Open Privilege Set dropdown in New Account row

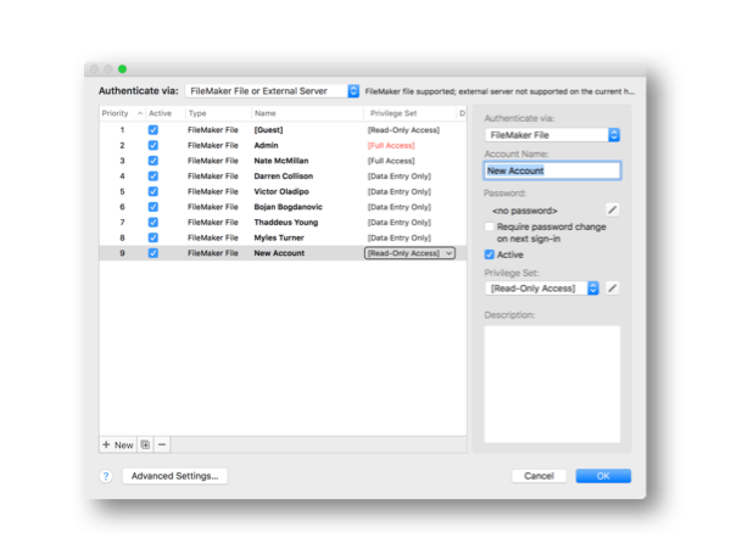(410, 253)
